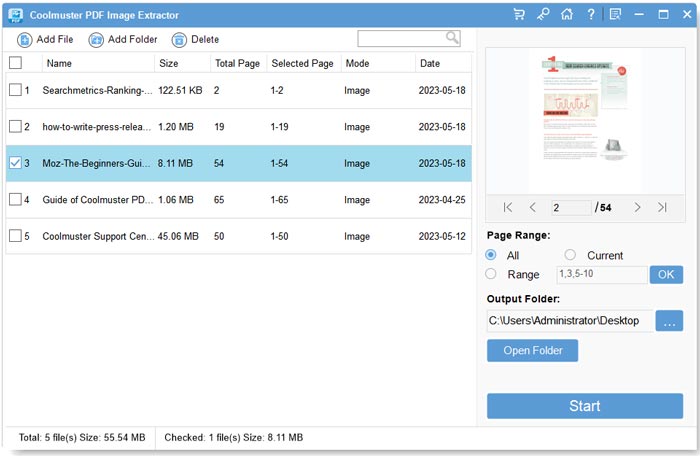Maximize the Coolmuster window
This screenshot has height=456, width=700.
663,14
